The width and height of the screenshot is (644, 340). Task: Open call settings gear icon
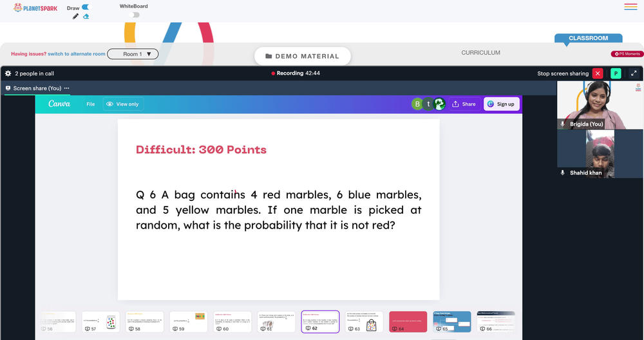8,73
